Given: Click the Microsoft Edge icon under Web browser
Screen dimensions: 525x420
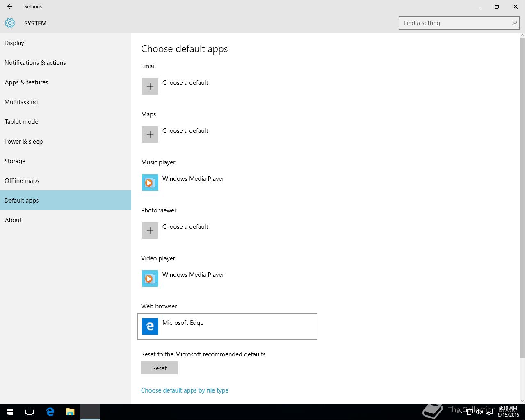Looking at the screenshot, I should 150,326.
